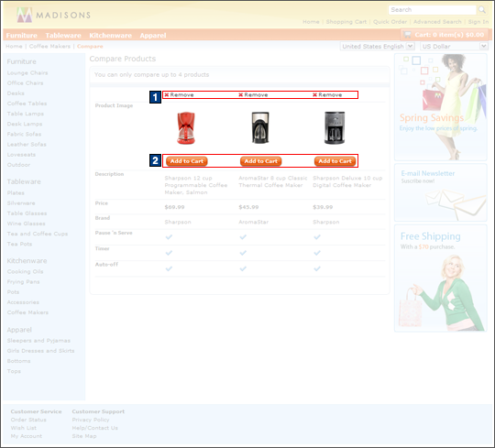
Task: Add the $69.99 Sharpson to cart
Action: pos(187,161)
